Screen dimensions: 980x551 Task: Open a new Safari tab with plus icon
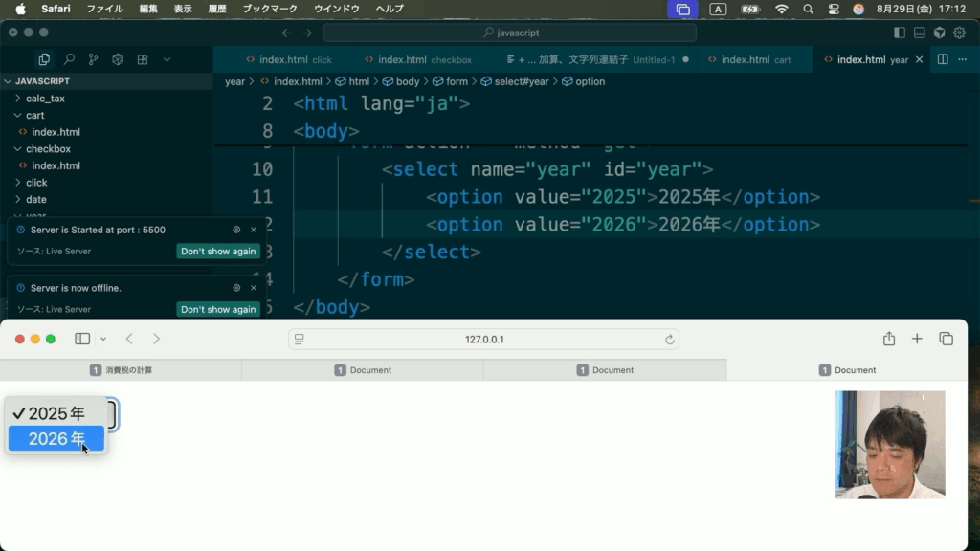point(917,339)
